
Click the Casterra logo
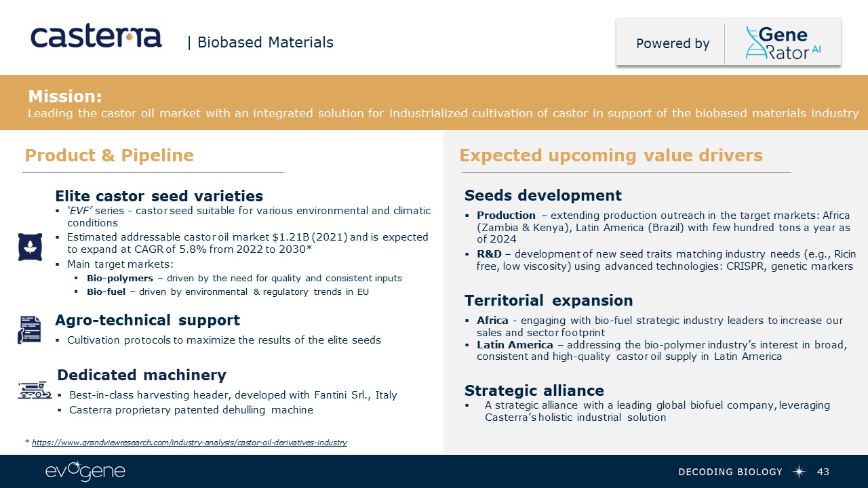(96, 37)
